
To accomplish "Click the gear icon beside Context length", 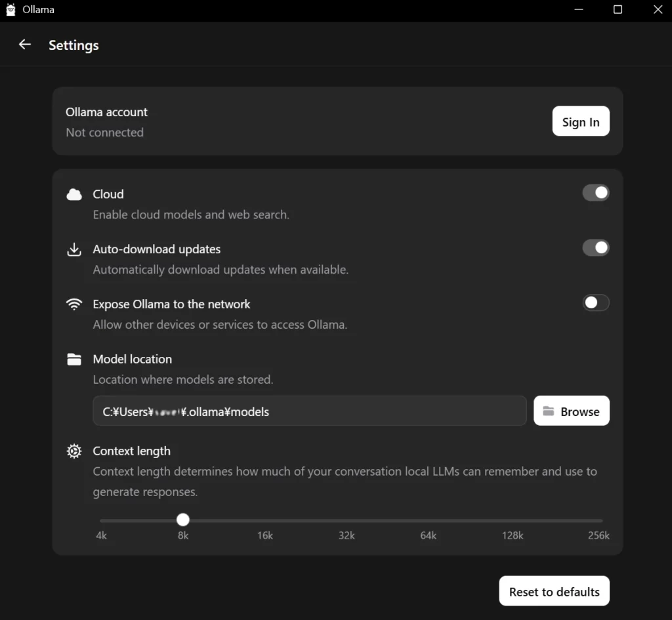I will 74,451.
